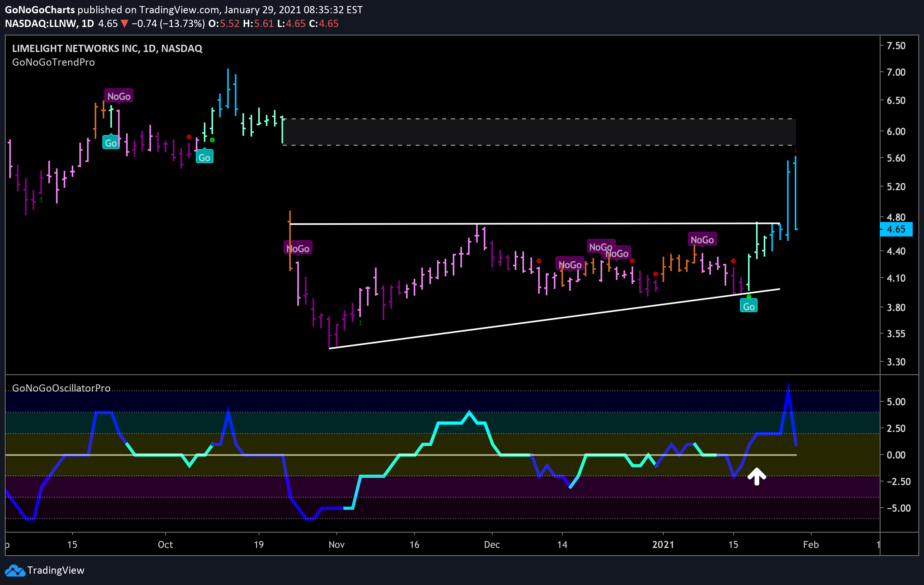The width and height of the screenshot is (924, 585).
Task: Click the NoGo label in September
Action: (119, 96)
